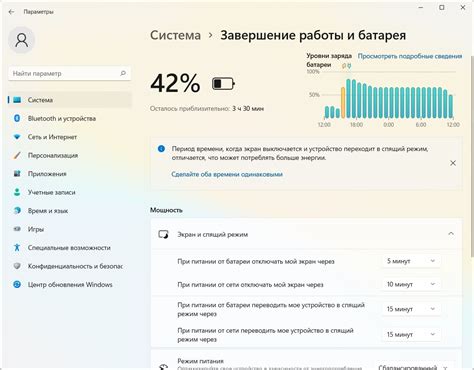Click the Специальные возможности accessibility icon
This screenshot has width=474, height=370.
[17, 248]
